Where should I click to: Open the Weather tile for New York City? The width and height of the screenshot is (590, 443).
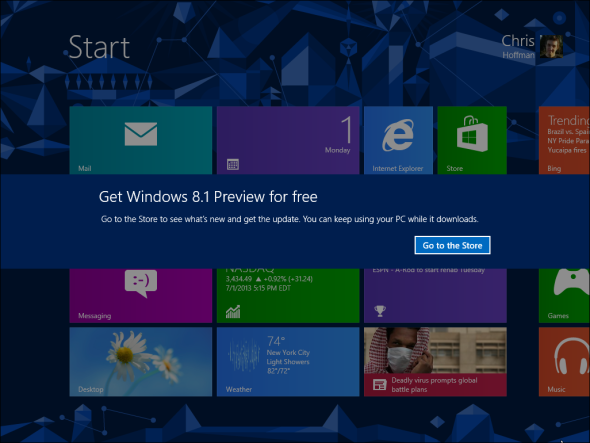(288, 361)
